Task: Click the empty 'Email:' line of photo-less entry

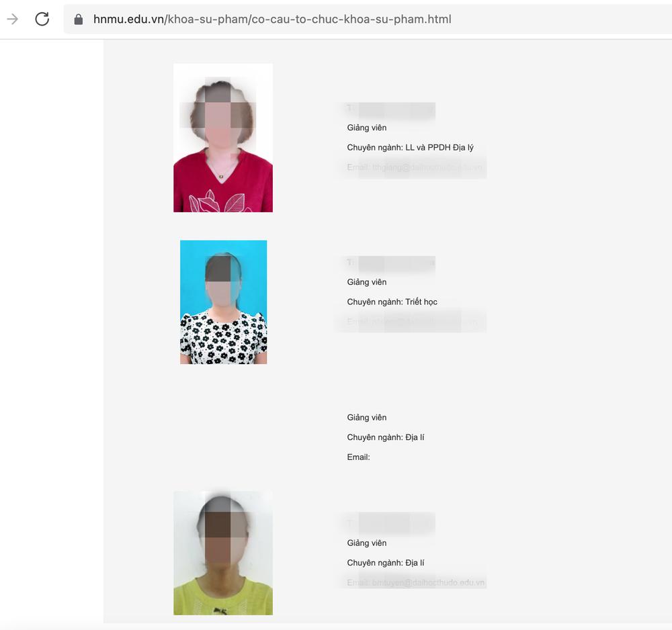Action: point(358,457)
